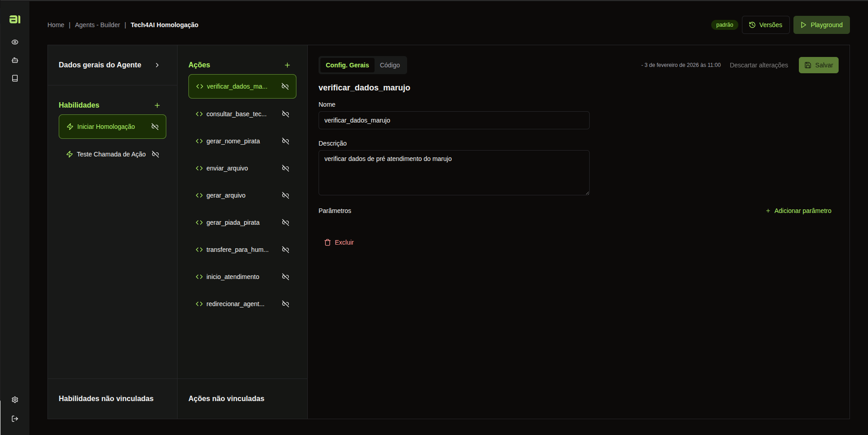Screen dimensions: 868x435
Task: Click the Nome input field
Action: (454, 120)
